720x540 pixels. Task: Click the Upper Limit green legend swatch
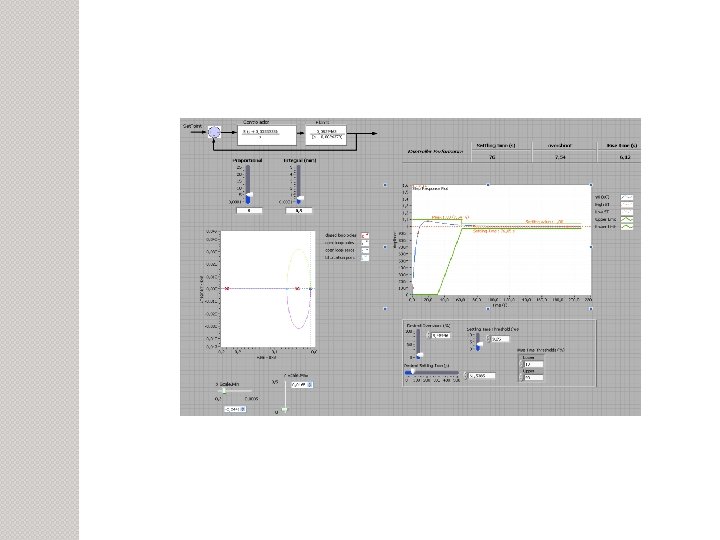click(x=626, y=219)
